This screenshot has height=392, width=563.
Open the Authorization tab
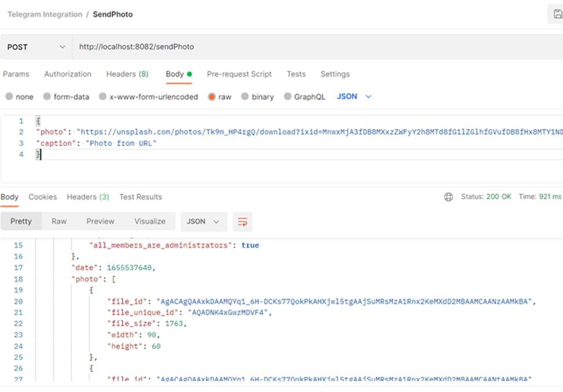point(68,74)
